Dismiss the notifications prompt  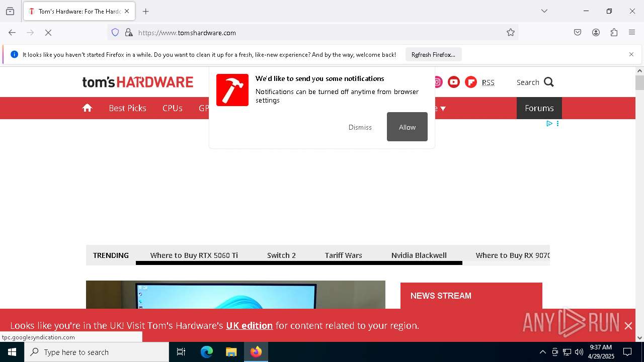[360, 127]
